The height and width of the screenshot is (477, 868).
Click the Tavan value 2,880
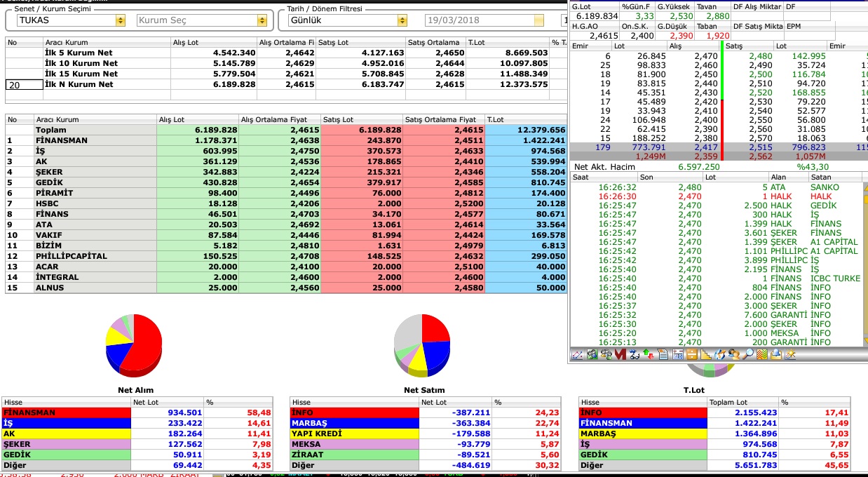[717, 15]
